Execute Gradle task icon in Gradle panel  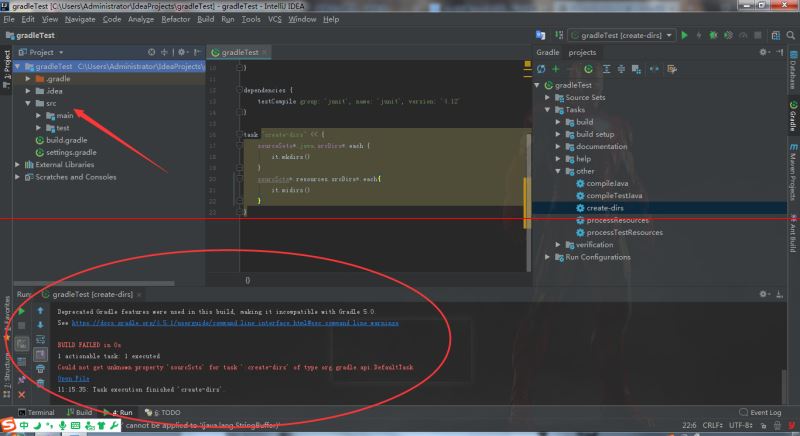tap(588, 69)
